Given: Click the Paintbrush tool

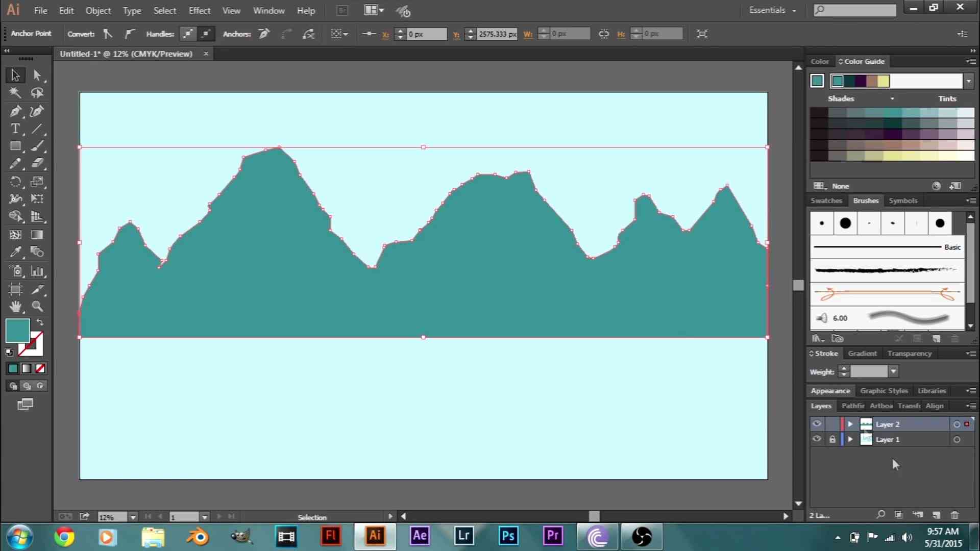Looking at the screenshot, I should pos(37,146).
